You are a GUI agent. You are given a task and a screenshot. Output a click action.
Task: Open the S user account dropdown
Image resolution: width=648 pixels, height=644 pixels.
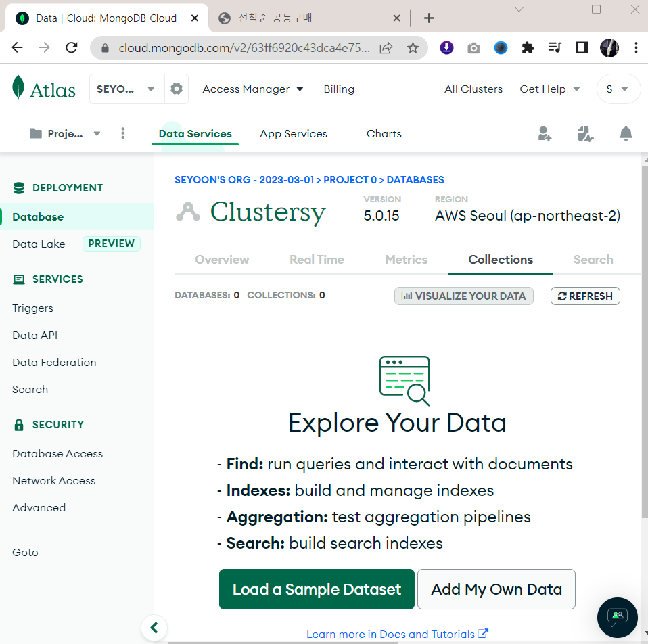pyautogui.click(x=618, y=89)
